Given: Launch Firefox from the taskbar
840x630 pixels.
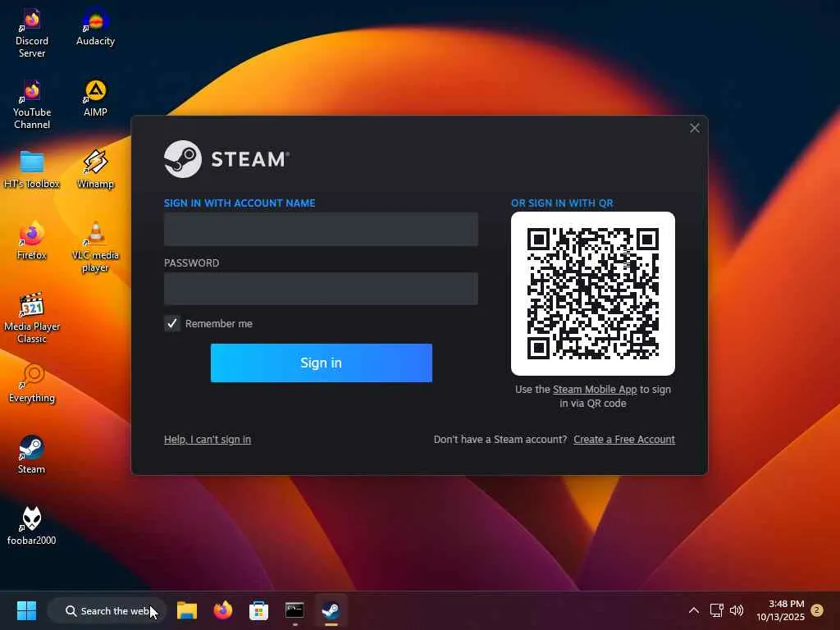Looking at the screenshot, I should (223, 610).
